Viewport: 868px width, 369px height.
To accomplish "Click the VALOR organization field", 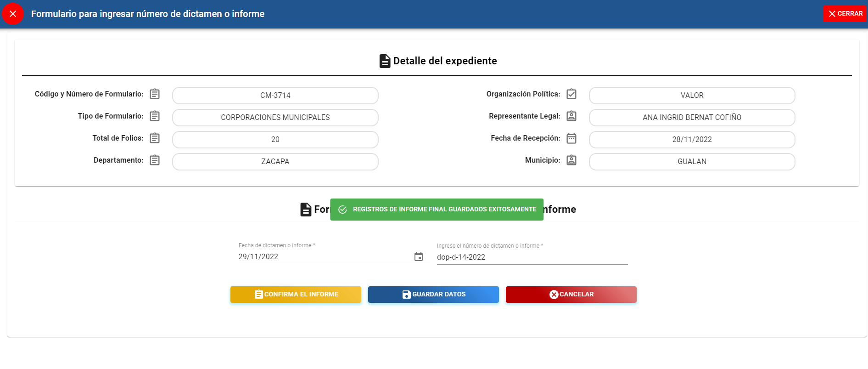I will 692,96.
